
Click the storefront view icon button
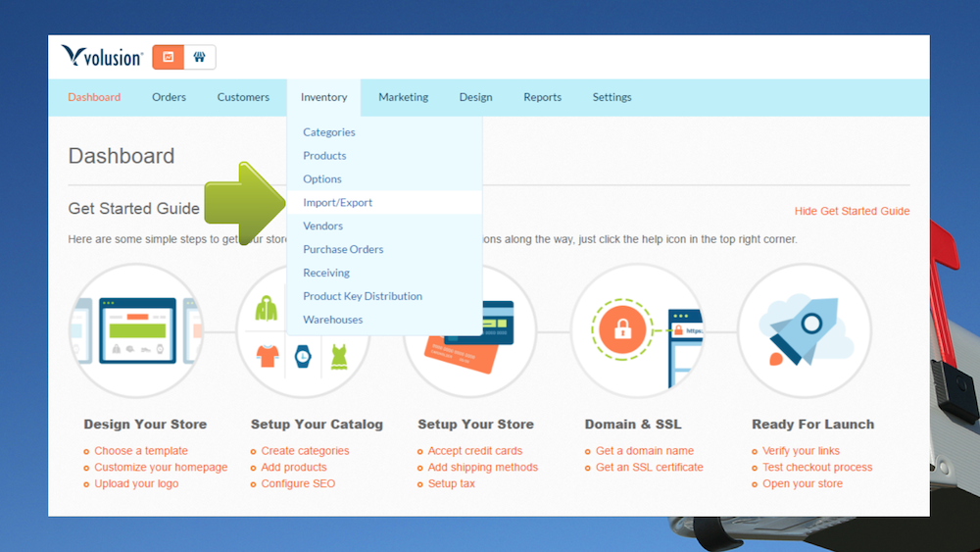coord(199,57)
